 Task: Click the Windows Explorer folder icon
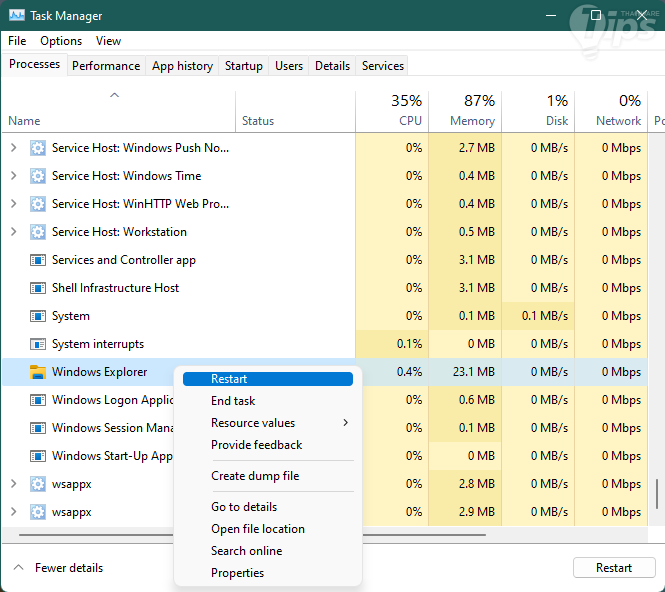(x=38, y=372)
